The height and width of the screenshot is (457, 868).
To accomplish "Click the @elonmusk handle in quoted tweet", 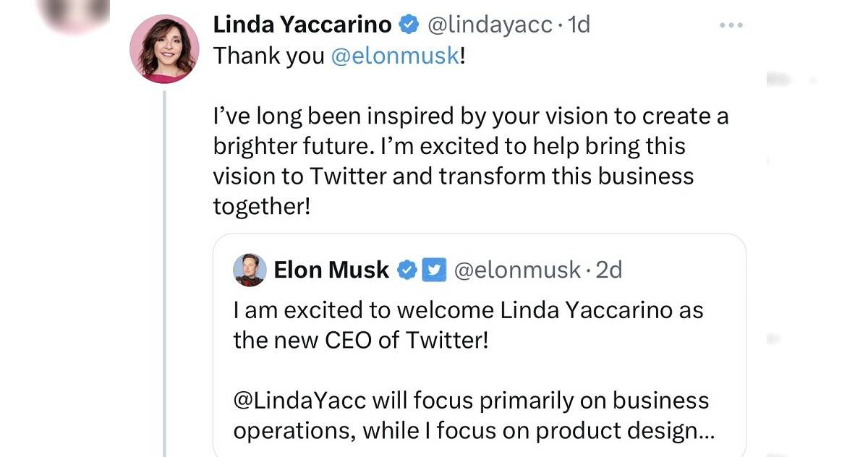I will click(516, 270).
